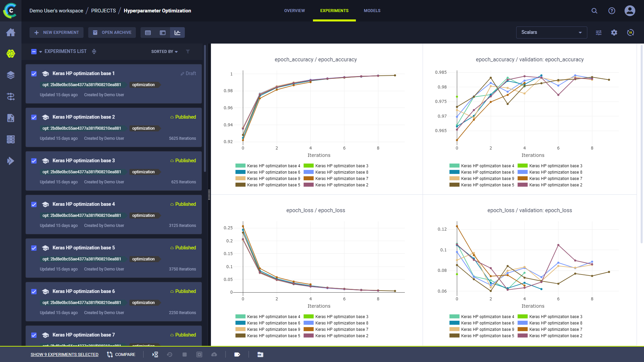The width and height of the screenshot is (644, 362).
Task: Click the open archive icon
Action: [x=95, y=32]
